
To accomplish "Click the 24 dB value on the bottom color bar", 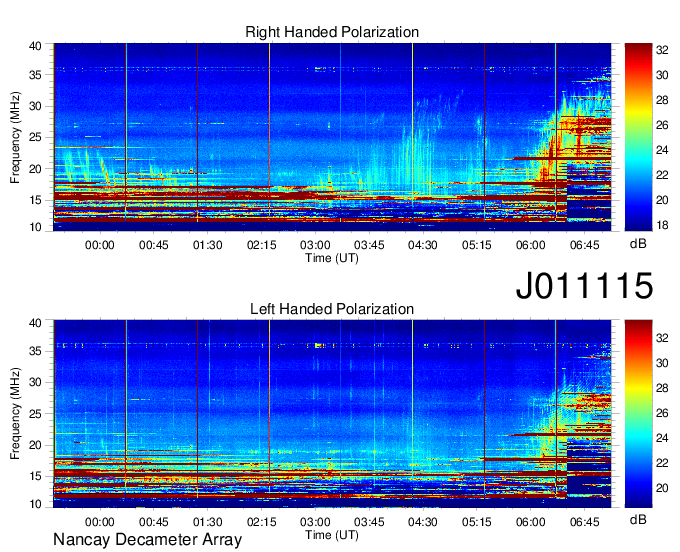I will (662, 438).
